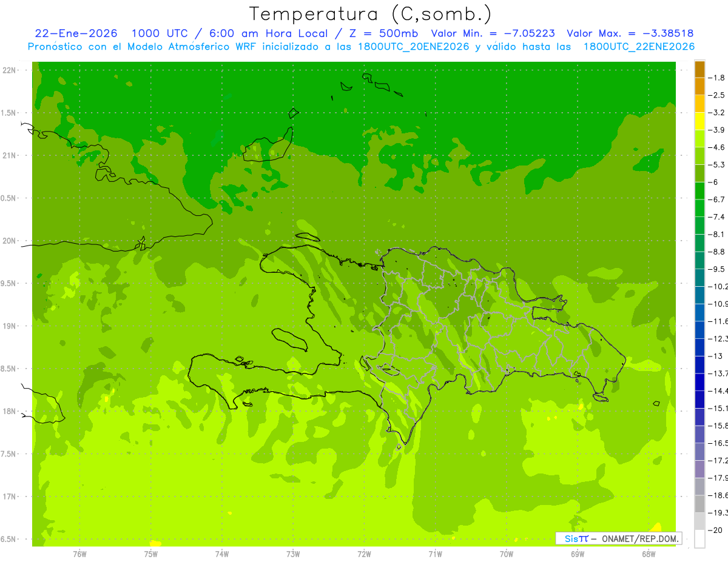
Task: Click the "-20" legend value
Action: (x=716, y=530)
